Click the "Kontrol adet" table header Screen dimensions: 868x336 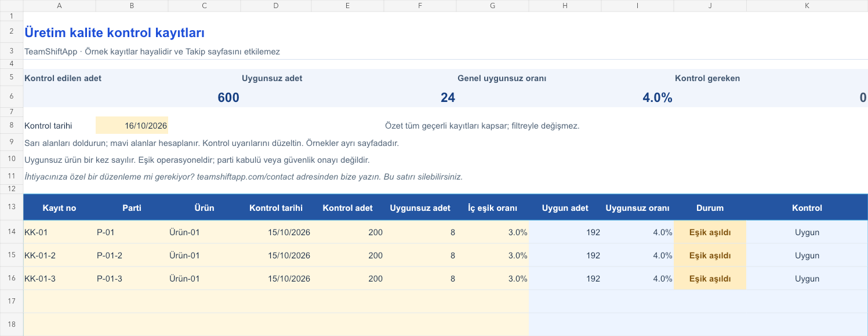click(348, 208)
